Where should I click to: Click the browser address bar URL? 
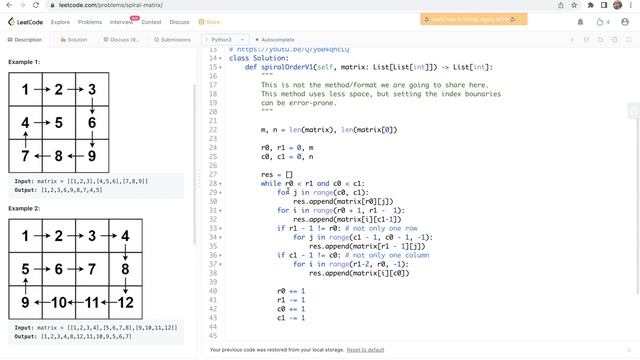tap(111, 5)
